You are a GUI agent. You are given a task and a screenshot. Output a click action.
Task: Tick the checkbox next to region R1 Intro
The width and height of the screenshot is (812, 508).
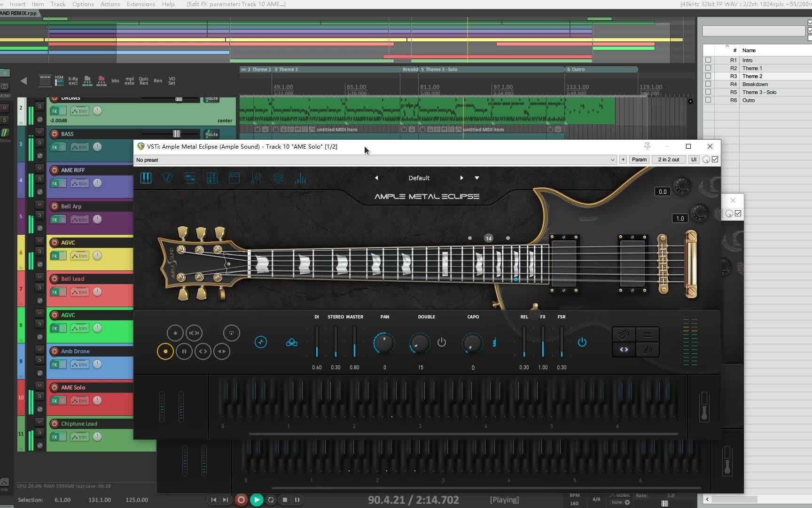coord(708,60)
